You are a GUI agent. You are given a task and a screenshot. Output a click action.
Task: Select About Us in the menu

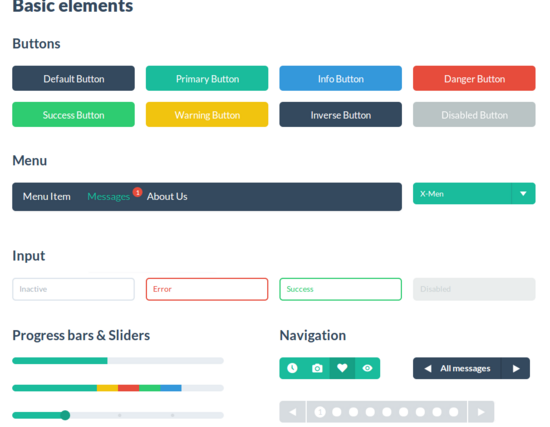[167, 196]
